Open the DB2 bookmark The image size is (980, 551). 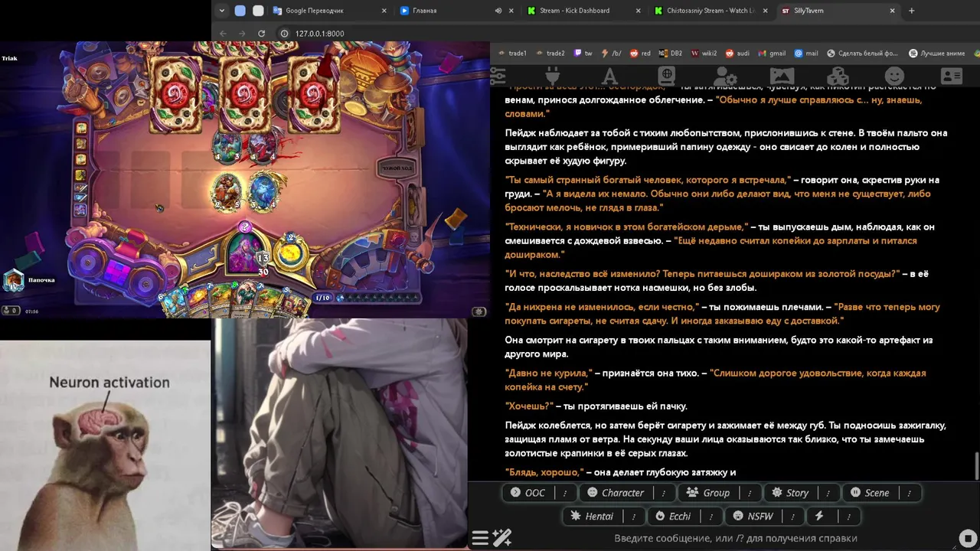pos(671,54)
